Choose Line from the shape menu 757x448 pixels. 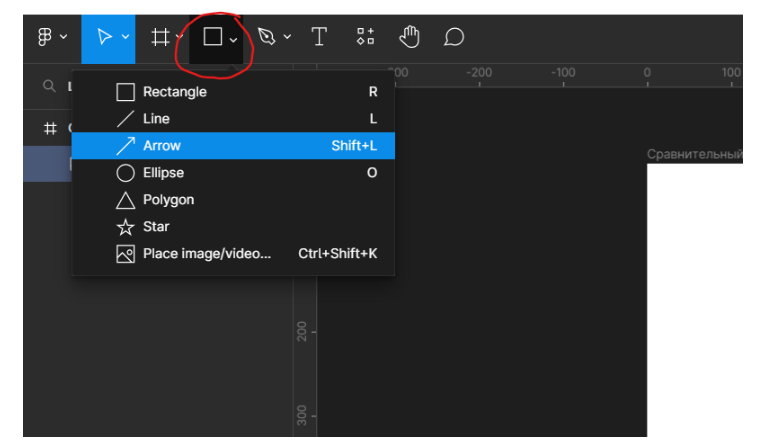(156, 119)
